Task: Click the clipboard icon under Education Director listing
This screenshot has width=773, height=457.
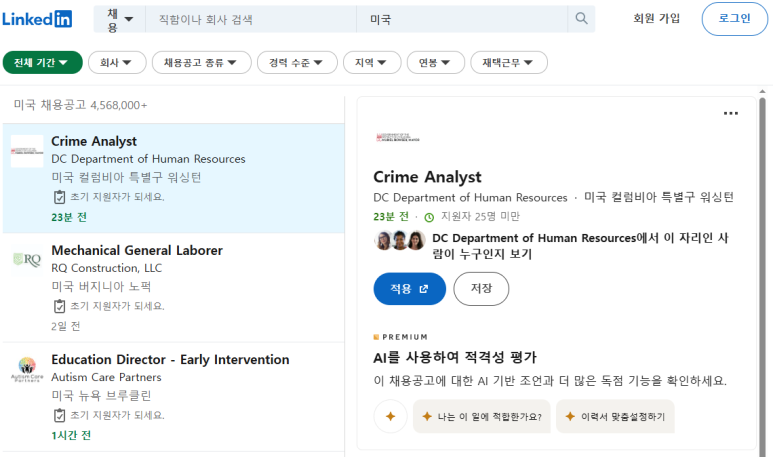Action: (x=59, y=416)
